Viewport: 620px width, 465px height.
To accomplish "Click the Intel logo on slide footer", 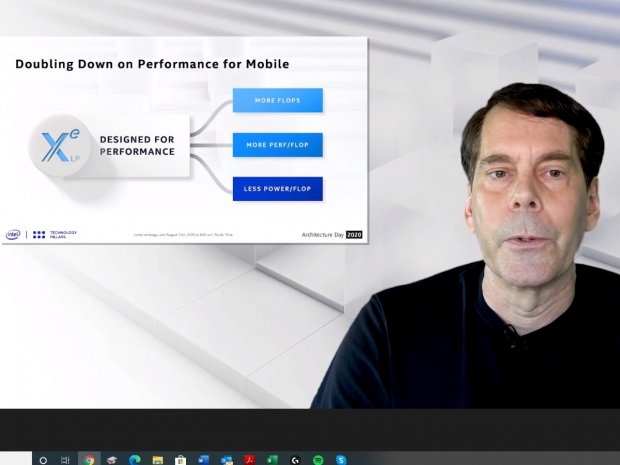I will (x=13, y=235).
